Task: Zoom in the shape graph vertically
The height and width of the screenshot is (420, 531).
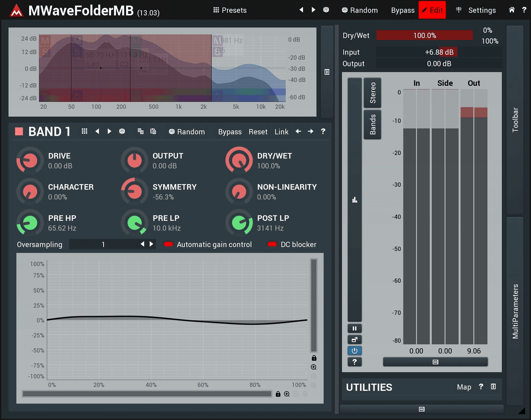Action: pyautogui.click(x=314, y=367)
